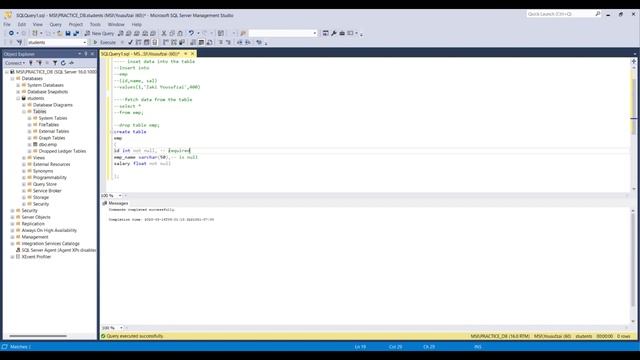Screen dimensions: 640x360
Task: Toggle Include Actual Execution Plan
Action: tap(166, 42)
